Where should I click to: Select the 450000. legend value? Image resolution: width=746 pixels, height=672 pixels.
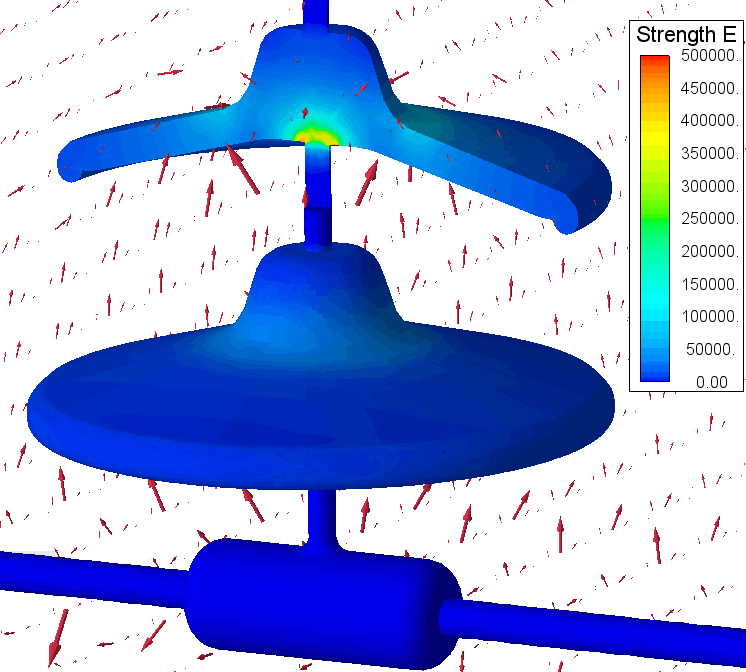click(709, 88)
